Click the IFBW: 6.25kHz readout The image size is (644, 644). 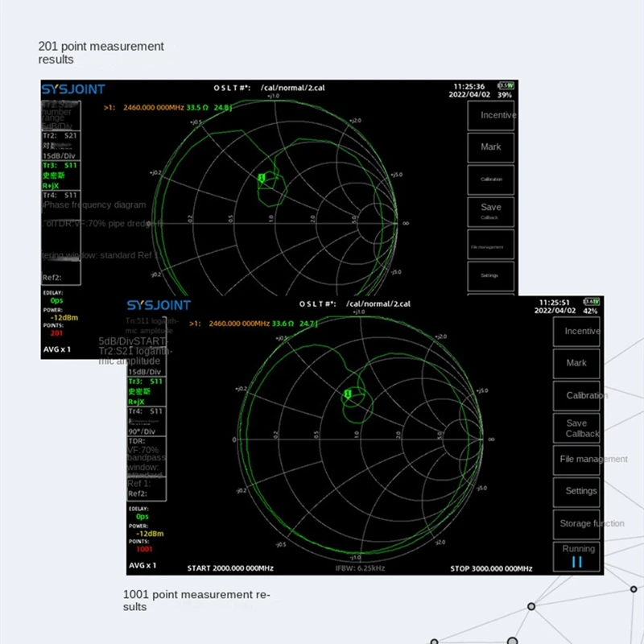pyautogui.click(x=360, y=568)
